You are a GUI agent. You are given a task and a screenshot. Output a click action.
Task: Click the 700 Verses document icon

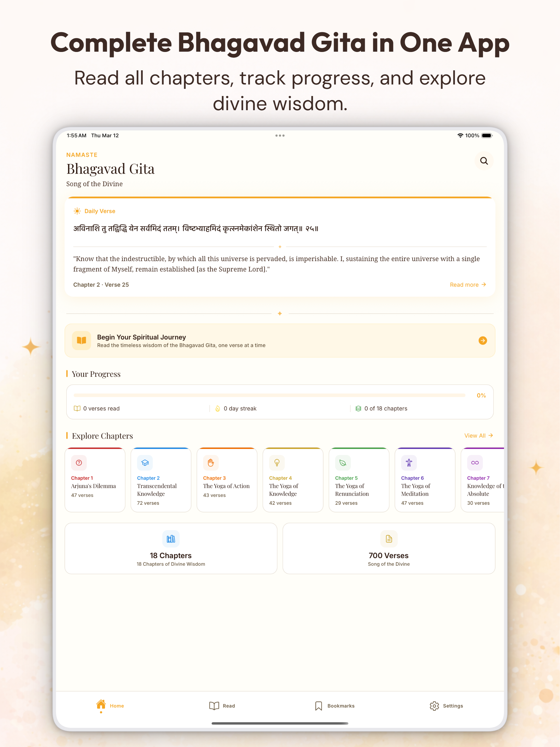tap(389, 539)
